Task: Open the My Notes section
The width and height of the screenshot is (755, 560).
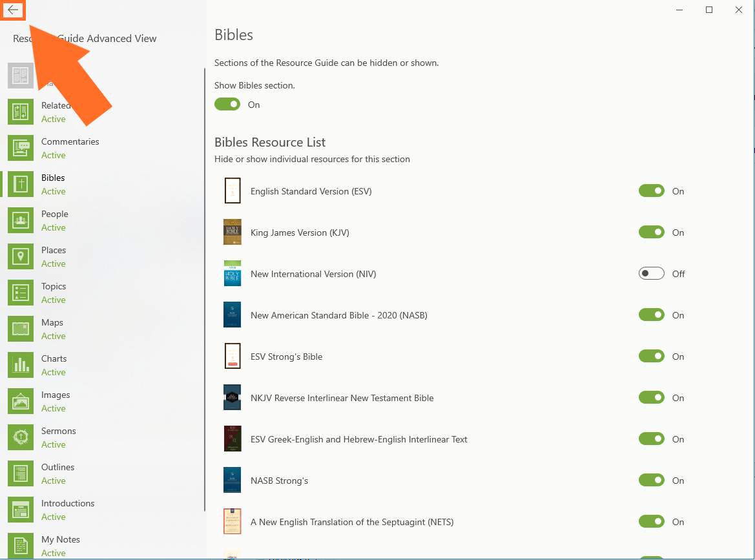Action: click(60, 540)
